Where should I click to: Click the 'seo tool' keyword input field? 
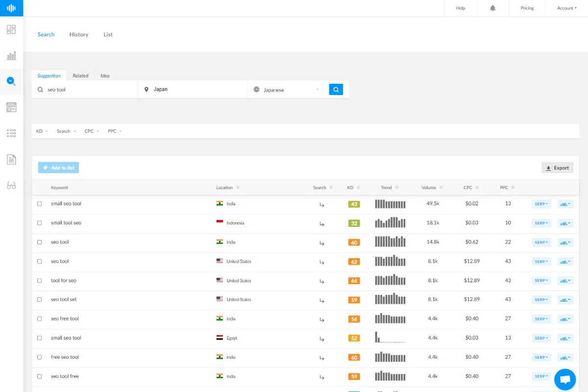tap(85, 90)
